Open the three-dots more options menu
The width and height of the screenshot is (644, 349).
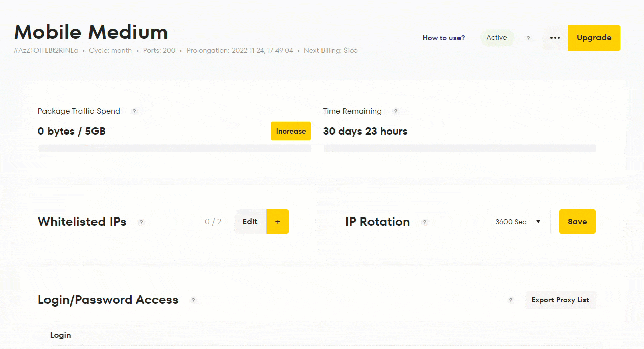pyautogui.click(x=555, y=38)
